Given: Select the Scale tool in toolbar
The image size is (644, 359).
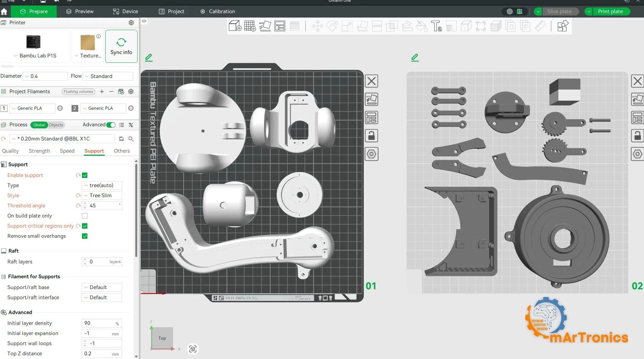Looking at the screenshot, I should [347, 26].
